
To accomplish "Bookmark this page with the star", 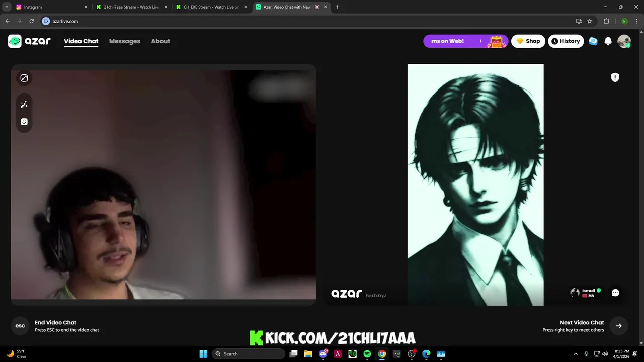I will (590, 21).
